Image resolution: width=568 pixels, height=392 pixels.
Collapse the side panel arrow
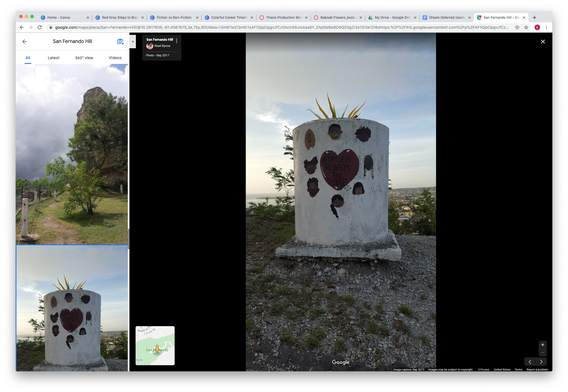click(133, 41)
